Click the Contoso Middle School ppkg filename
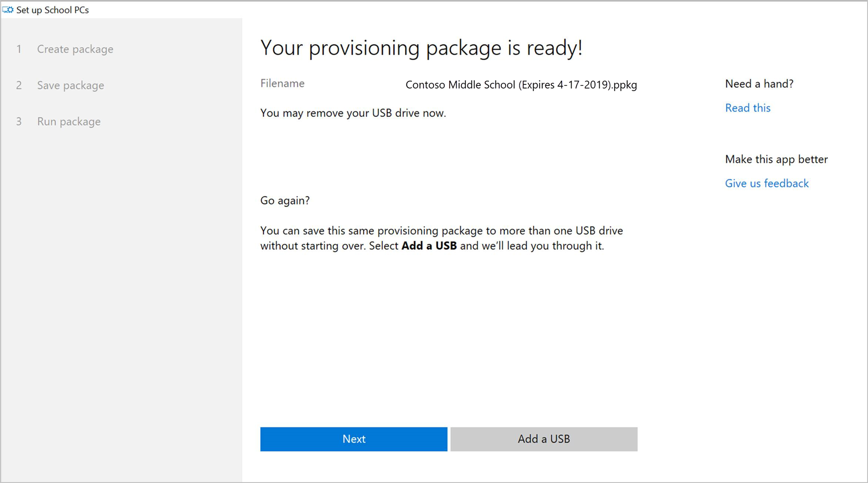The image size is (868, 483). click(x=521, y=85)
